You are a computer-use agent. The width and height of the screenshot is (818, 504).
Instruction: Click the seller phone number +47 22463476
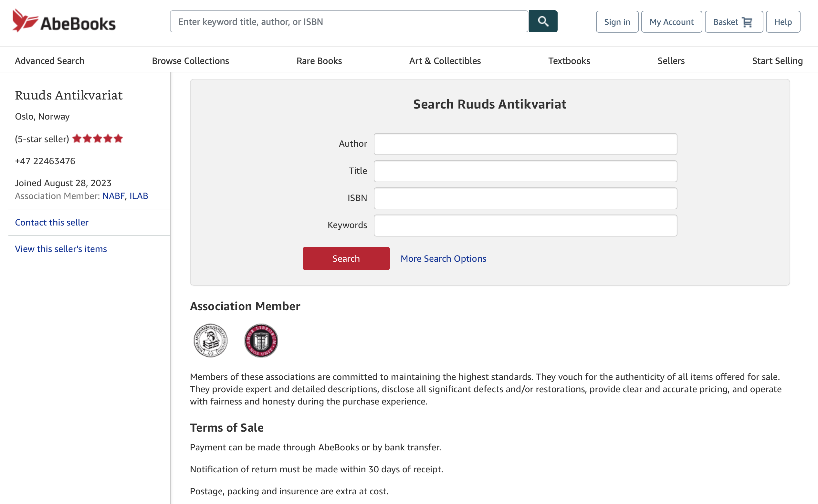point(45,161)
